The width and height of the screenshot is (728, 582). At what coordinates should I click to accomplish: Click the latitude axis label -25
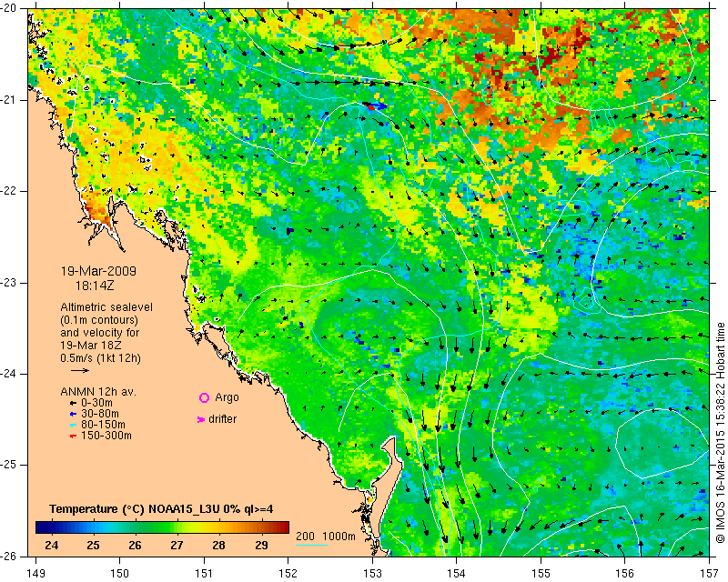click(8, 465)
